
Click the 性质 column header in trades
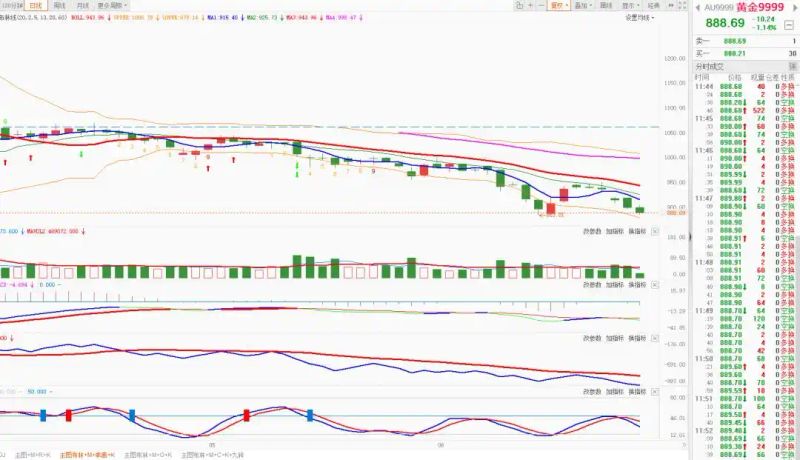pyautogui.click(x=788, y=78)
